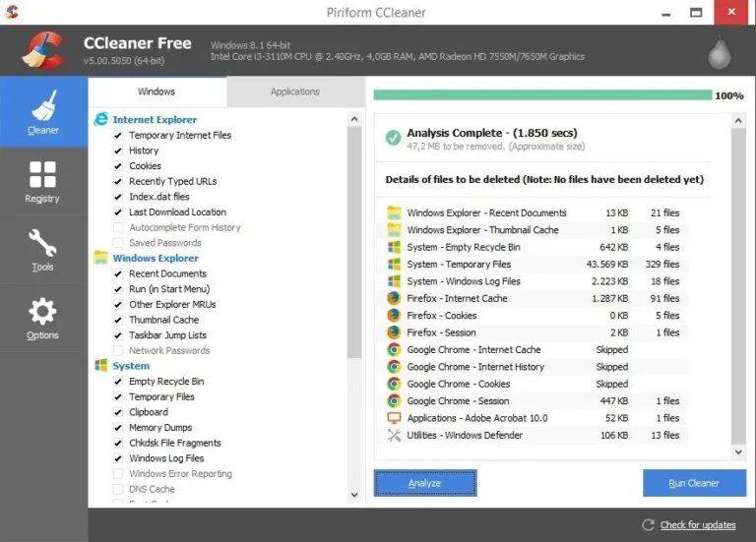This screenshot has height=542, width=756.
Task: Click '2.223 KB' size for Windows Log Files
Action: point(610,281)
